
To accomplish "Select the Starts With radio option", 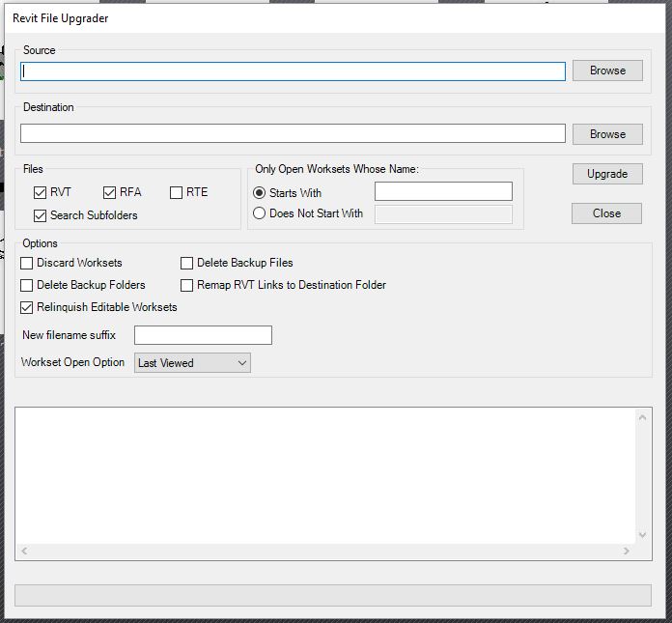I will pyautogui.click(x=259, y=193).
